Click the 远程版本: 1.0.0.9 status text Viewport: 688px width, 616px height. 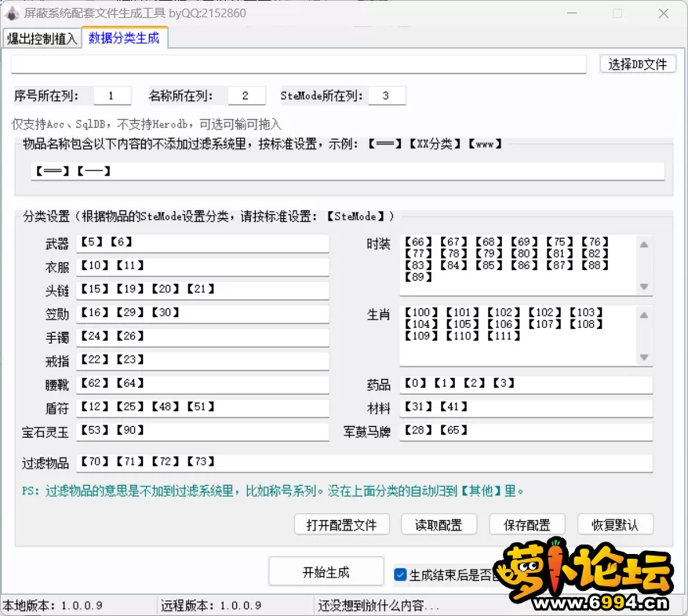[x=211, y=606]
